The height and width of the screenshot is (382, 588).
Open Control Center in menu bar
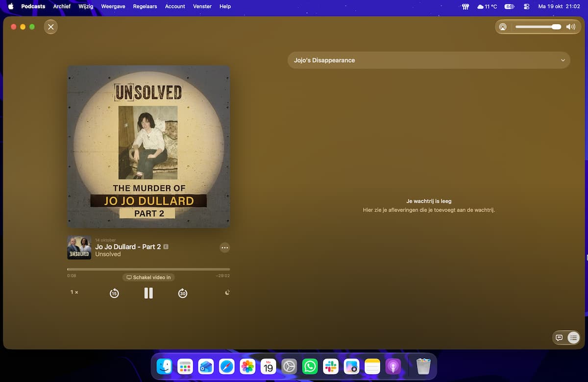pyautogui.click(x=527, y=6)
